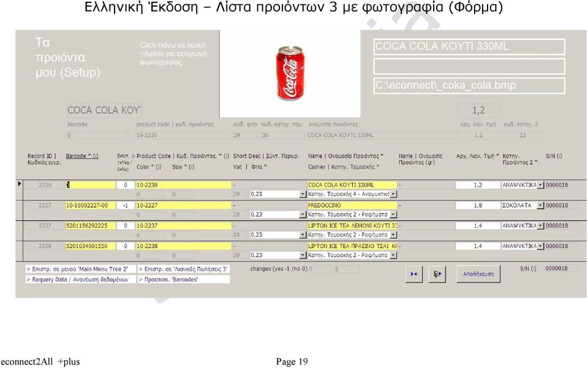Expand cashier category 'Ταμειακής 4 - Αναψυκτικά' dropdown
Viewport: 588px width, 368px height.
[393, 194]
